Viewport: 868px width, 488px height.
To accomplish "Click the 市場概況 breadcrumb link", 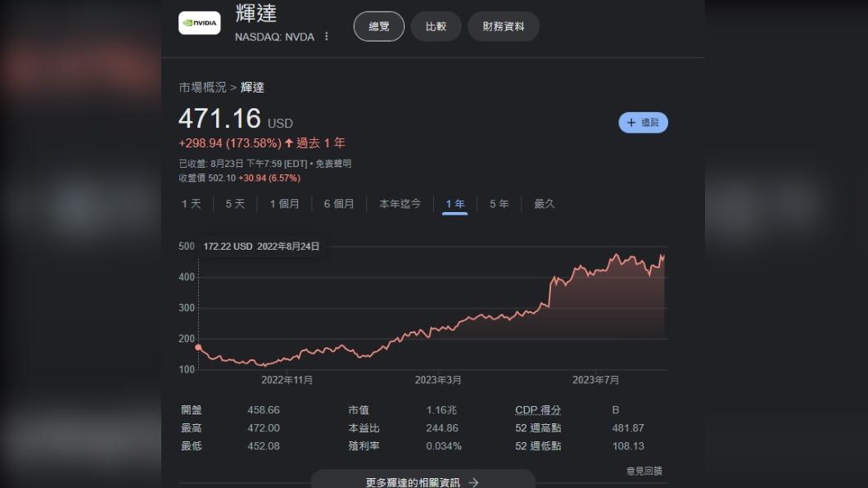I will (202, 88).
